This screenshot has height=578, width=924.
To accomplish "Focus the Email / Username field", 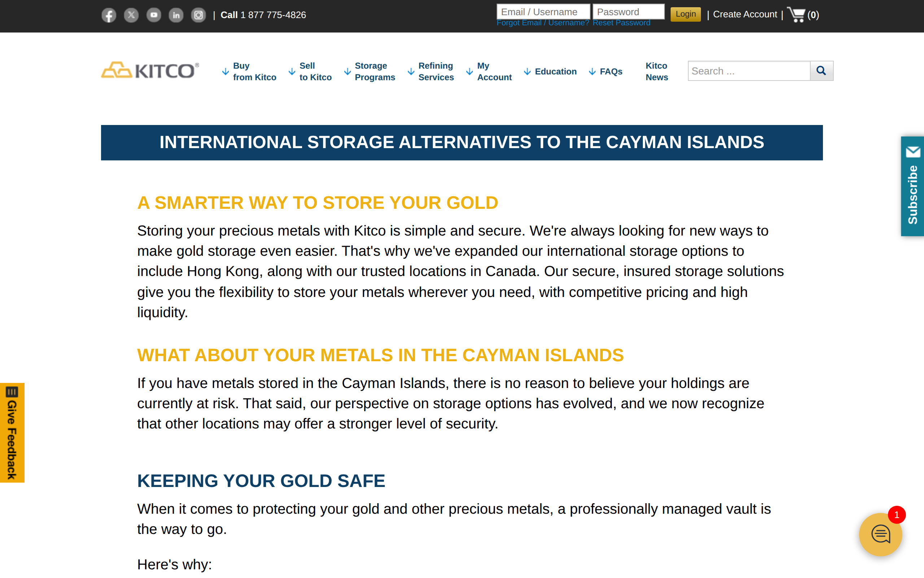I will (543, 12).
